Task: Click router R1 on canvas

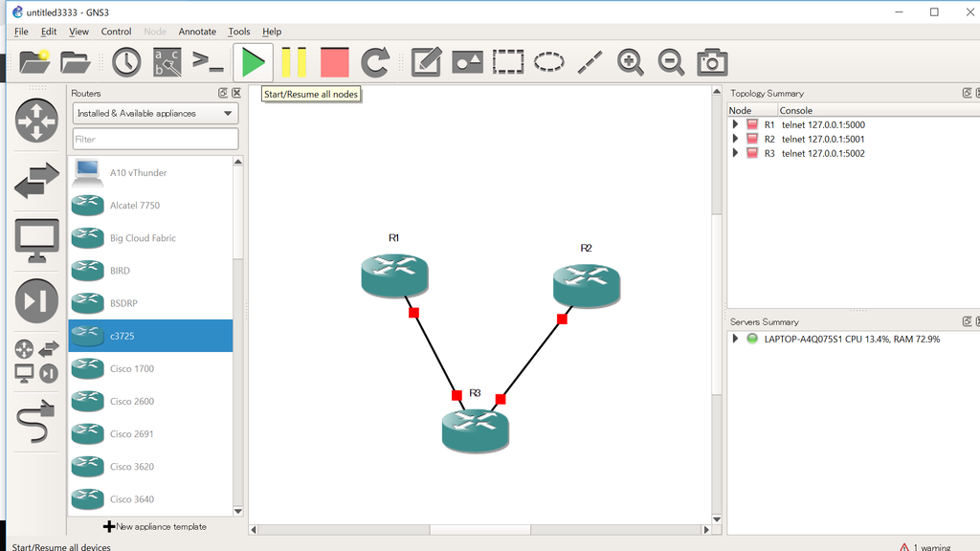Action: click(394, 275)
